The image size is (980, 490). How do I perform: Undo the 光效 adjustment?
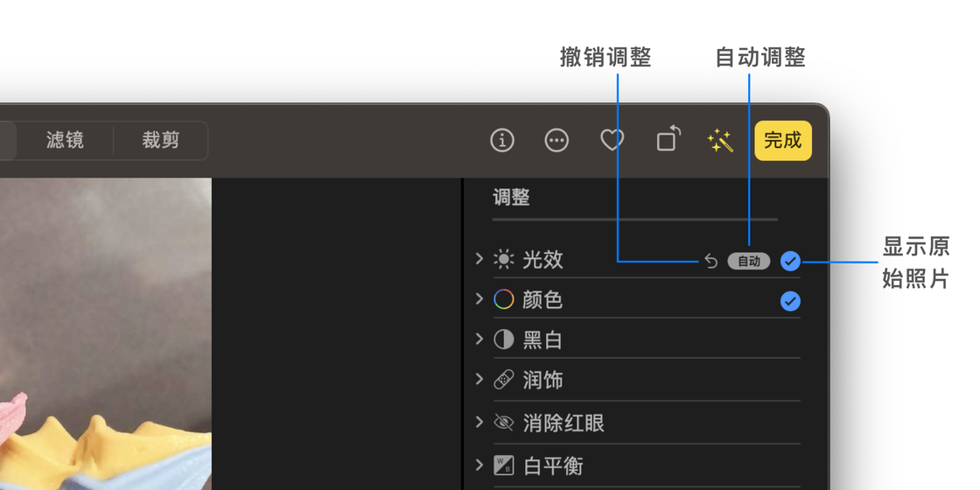710,262
